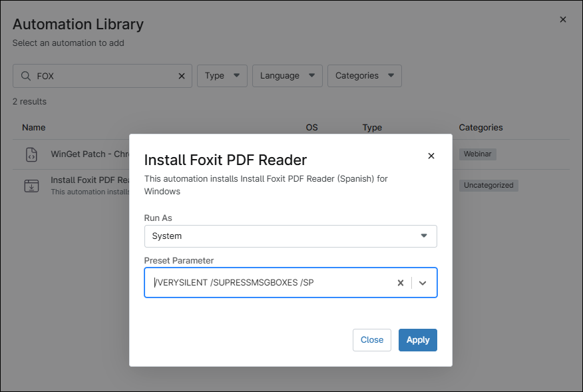Click the script icon beside WinGet Patch automation
The width and height of the screenshot is (583, 392).
point(31,154)
